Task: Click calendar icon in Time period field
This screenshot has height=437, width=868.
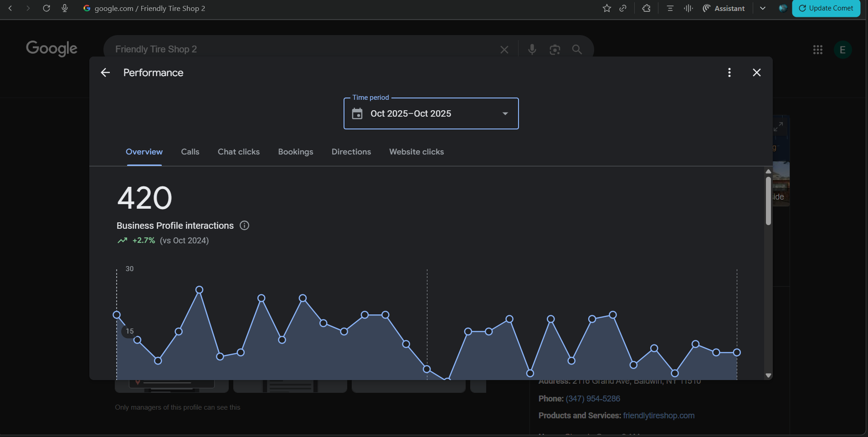Action: (x=357, y=113)
